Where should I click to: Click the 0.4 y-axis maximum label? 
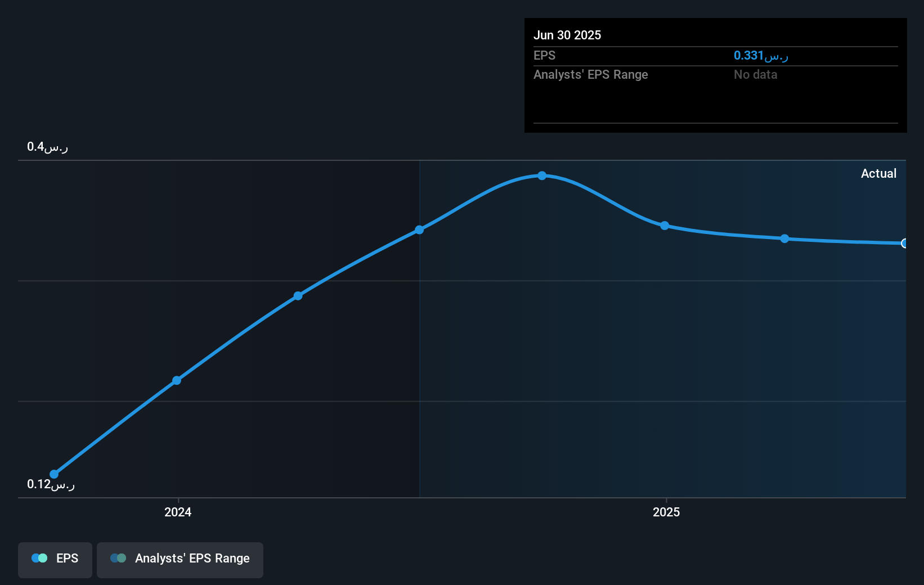click(47, 147)
